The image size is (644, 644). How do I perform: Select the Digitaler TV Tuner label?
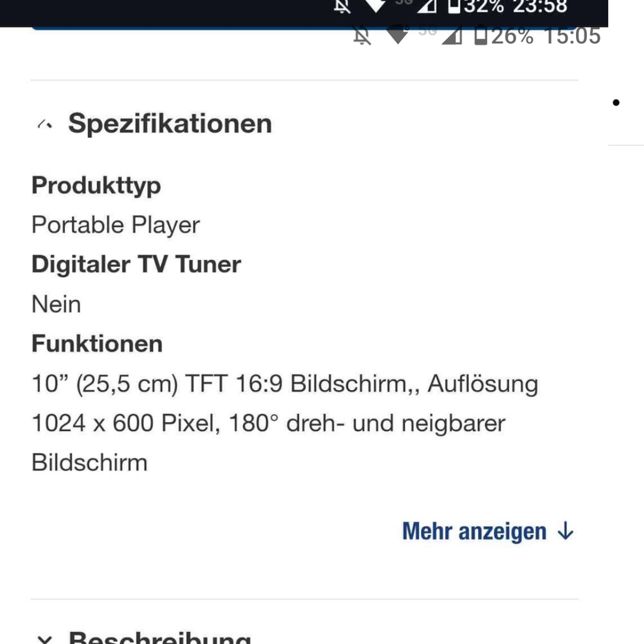click(x=136, y=264)
